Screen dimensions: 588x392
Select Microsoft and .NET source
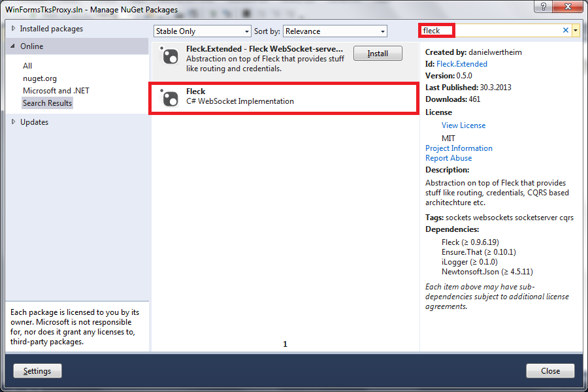pyautogui.click(x=56, y=91)
